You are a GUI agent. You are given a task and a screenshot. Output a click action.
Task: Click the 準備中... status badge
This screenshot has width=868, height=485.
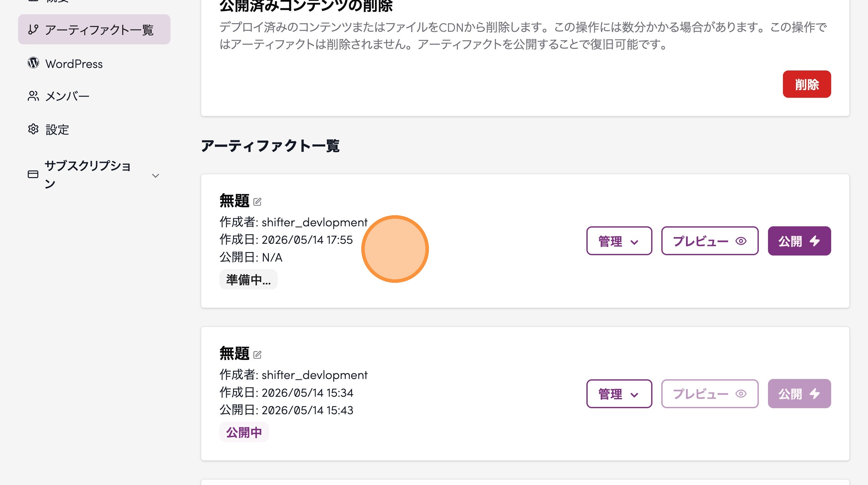pyautogui.click(x=248, y=280)
